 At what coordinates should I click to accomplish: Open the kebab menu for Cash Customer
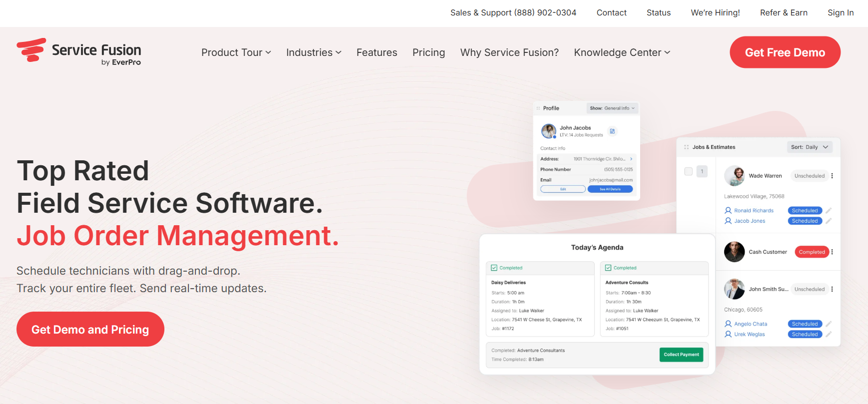tap(832, 252)
